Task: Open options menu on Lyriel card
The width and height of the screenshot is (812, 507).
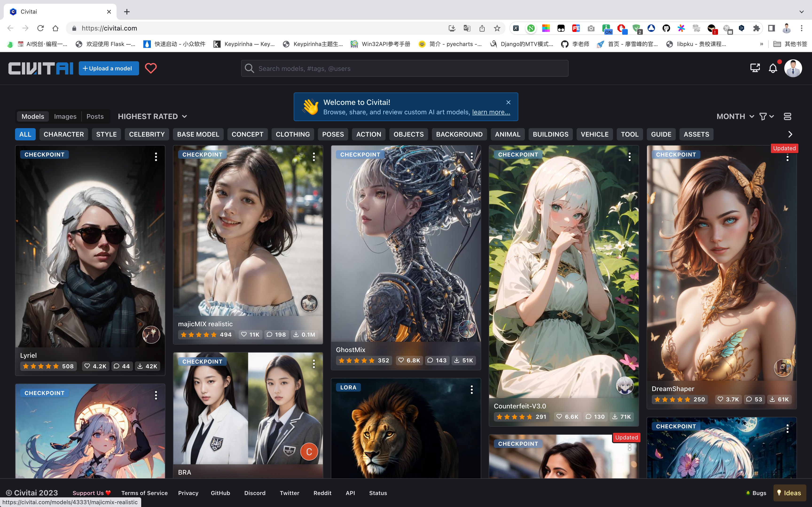Action: pyautogui.click(x=156, y=157)
